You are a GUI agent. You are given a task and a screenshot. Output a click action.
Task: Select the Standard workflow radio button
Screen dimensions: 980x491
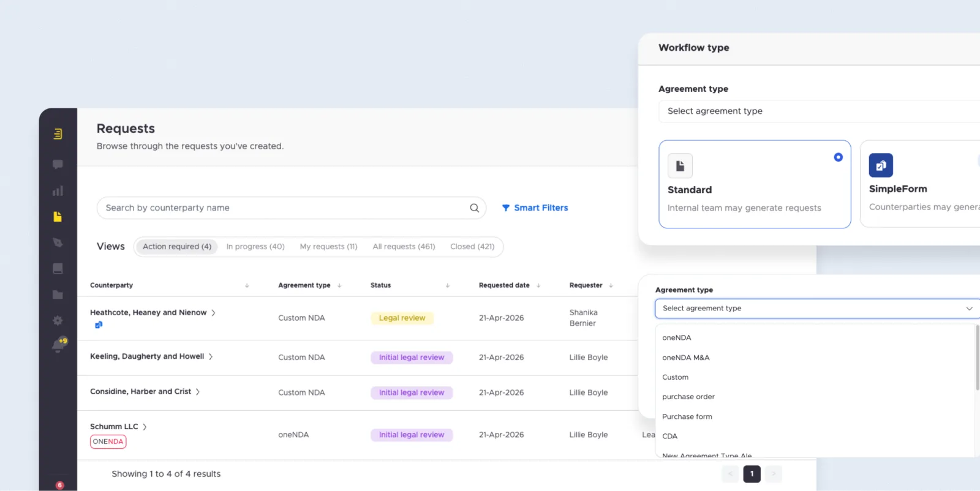[838, 157]
